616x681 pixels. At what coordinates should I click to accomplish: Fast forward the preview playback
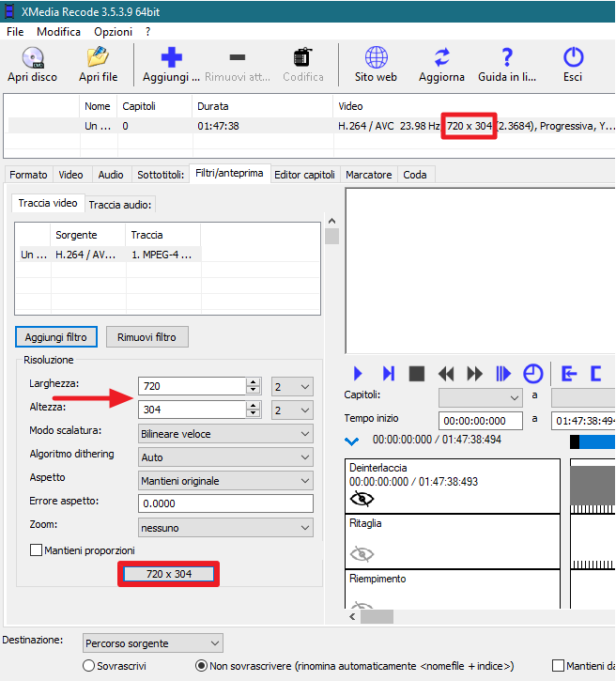pyautogui.click(x=474, y=374)
